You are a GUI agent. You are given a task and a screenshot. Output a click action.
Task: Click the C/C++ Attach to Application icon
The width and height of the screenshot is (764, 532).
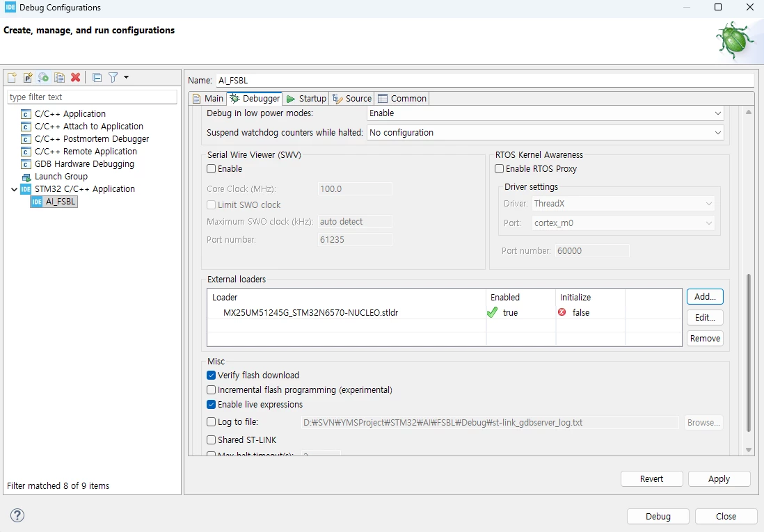tap(26, 127)
